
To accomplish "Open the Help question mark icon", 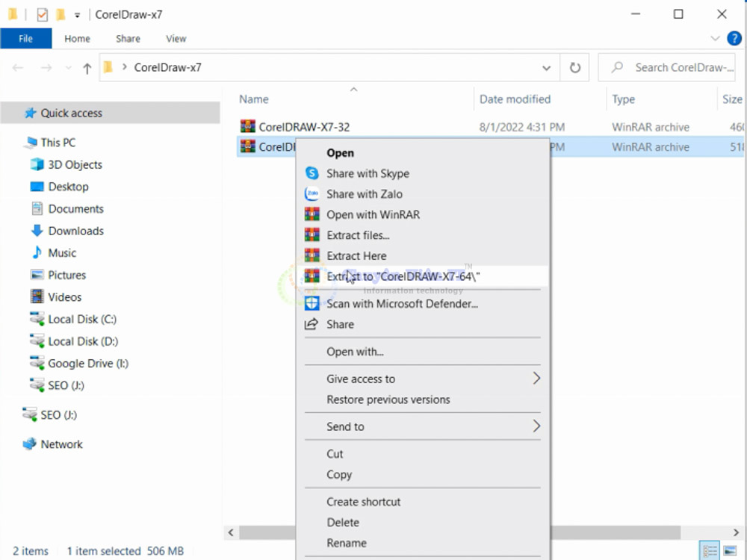I will click(x=734, y=38).
